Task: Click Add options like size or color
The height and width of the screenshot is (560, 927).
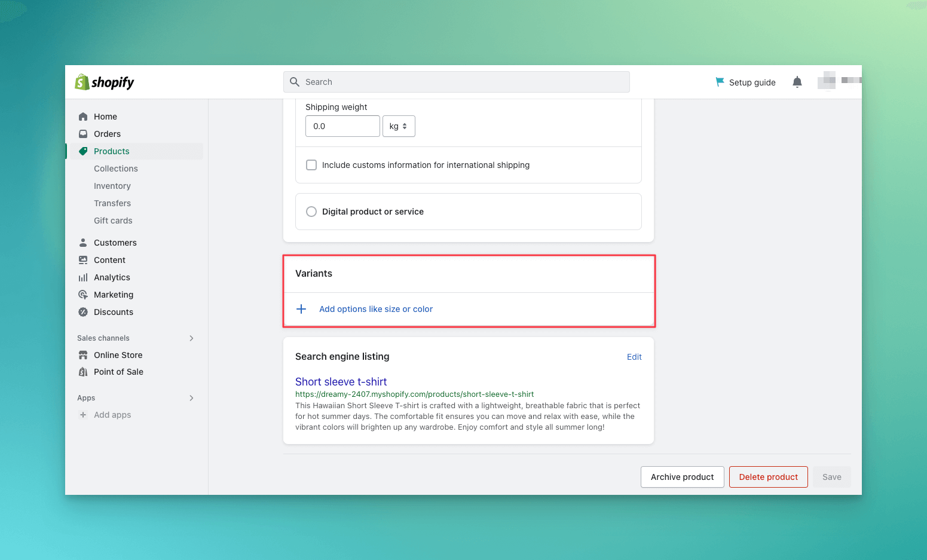Action: point(376,309)
